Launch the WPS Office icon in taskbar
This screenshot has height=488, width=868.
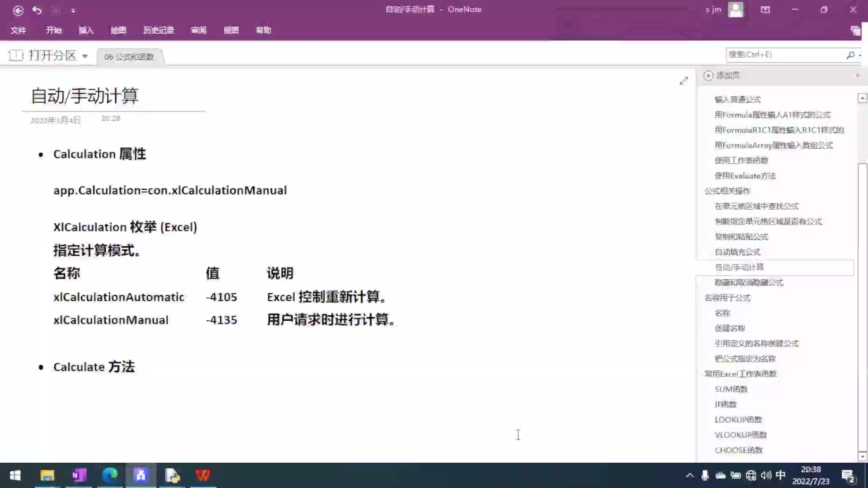coord(203,475)
